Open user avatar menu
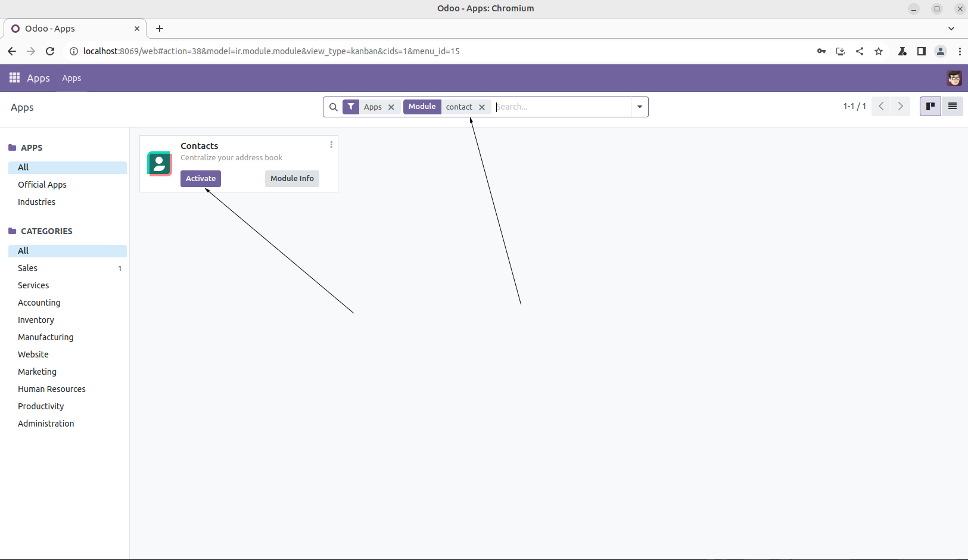 (x=954, y=78)
